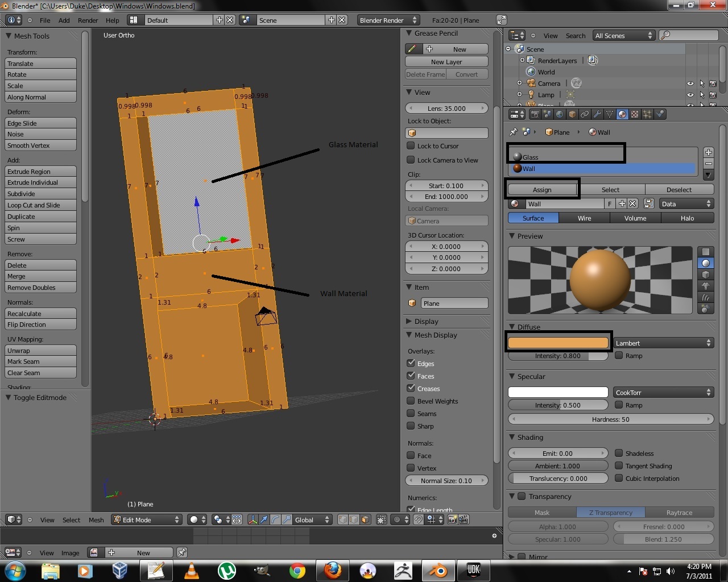The height and width of the screenshot is (582, 728).
Task: Open the Physics properties tab
Action: (x=660, y=114)
